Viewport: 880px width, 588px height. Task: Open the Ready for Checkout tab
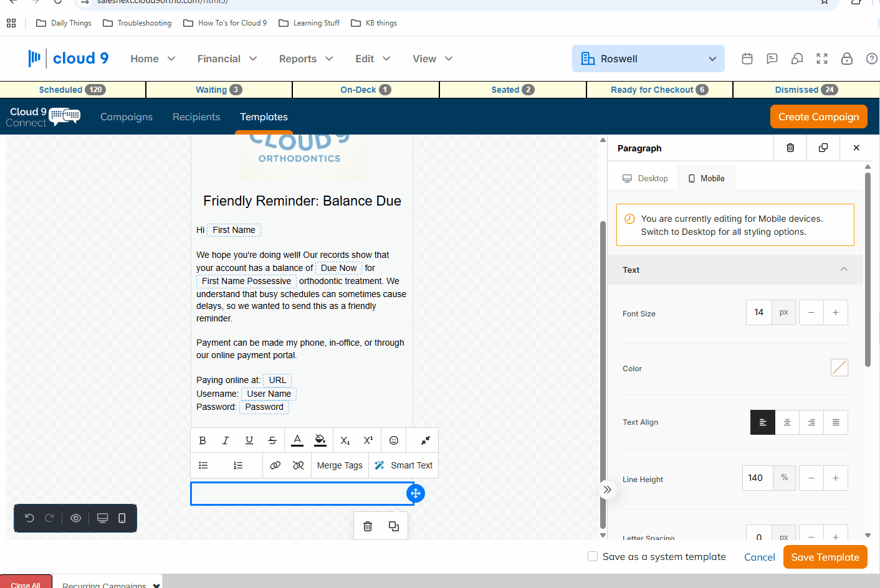[659, 90]
